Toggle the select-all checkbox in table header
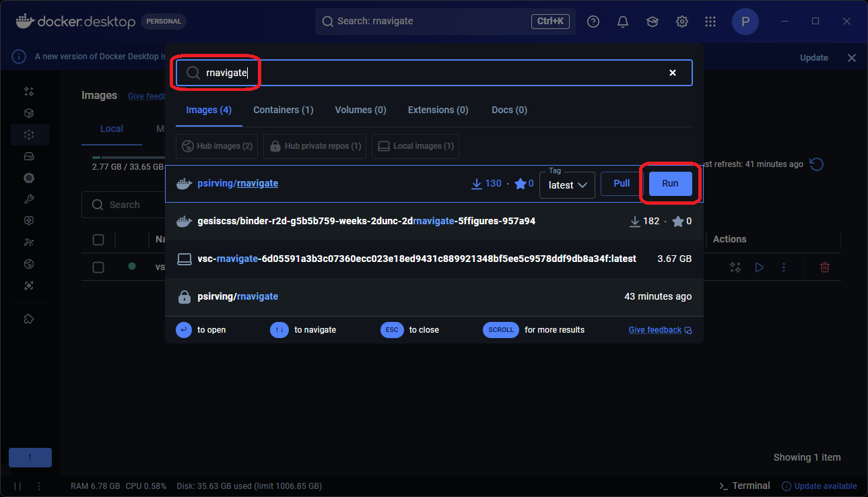Screen dimensions: 868x497 click(x=98, y=240)
